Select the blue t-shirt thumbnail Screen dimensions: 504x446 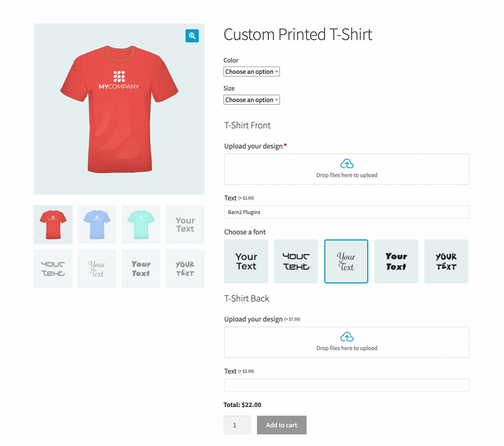tap(97, 224)
